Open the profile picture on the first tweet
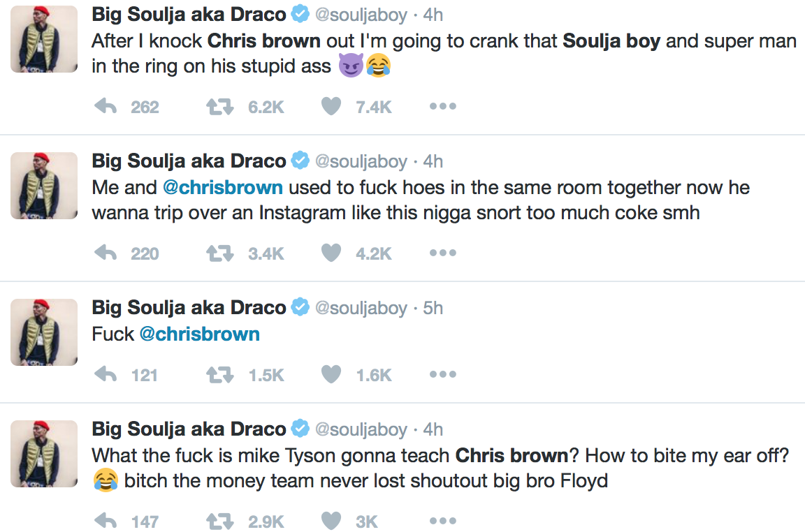The width and height of the screenshot is (805, 532). (44, 39)
